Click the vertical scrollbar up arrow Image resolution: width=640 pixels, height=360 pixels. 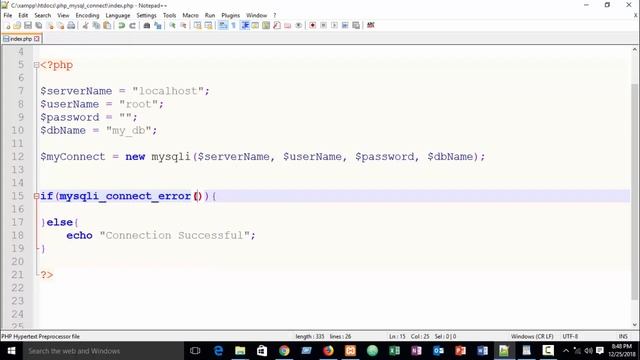tap(635, 49)
